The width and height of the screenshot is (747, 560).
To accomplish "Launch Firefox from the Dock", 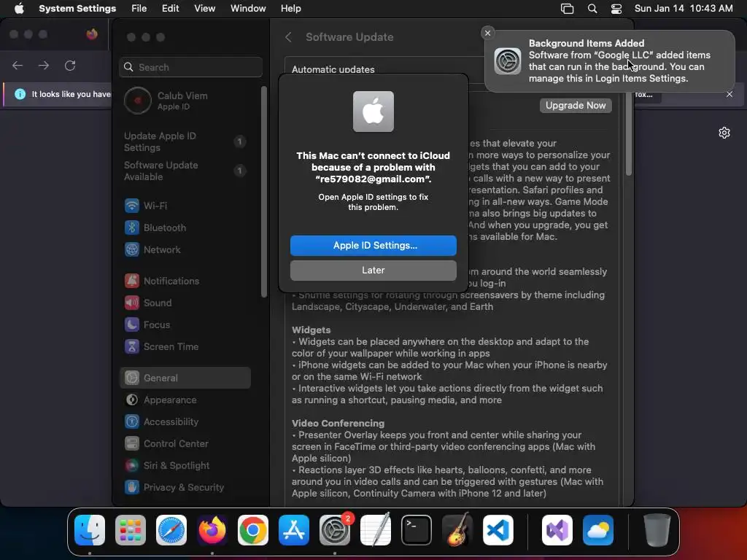I will pos(212,530).
